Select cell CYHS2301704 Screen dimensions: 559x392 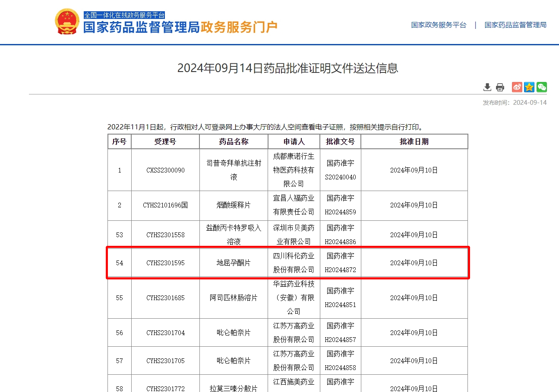[165, 333]
